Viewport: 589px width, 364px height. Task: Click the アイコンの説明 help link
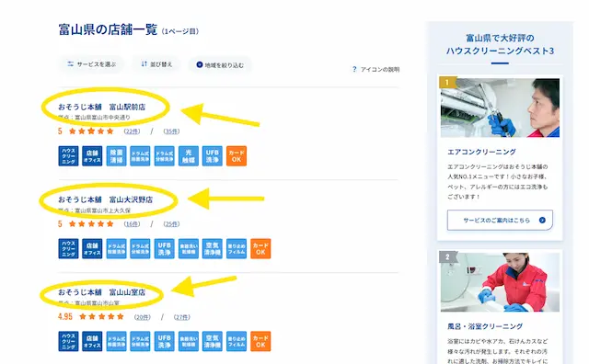(x=375, y=70)
